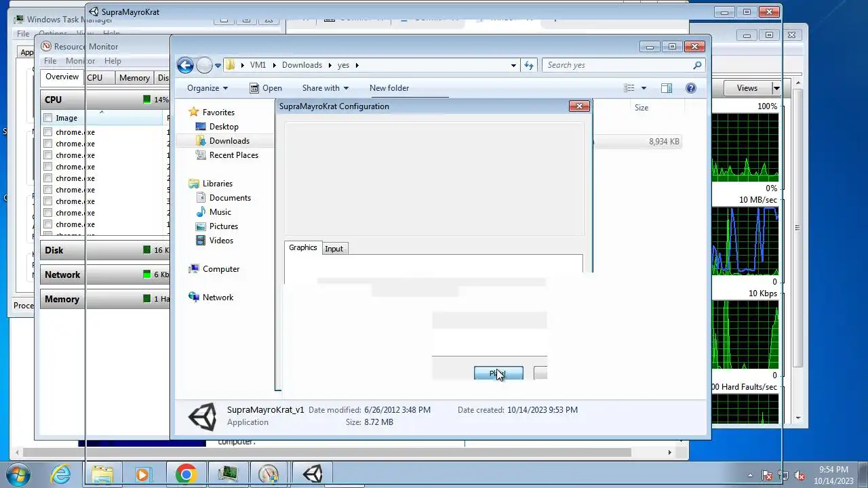This screenshot has width=868, height=488.
Task: Open the Organize dropdown menu
Action: point(208,88)
